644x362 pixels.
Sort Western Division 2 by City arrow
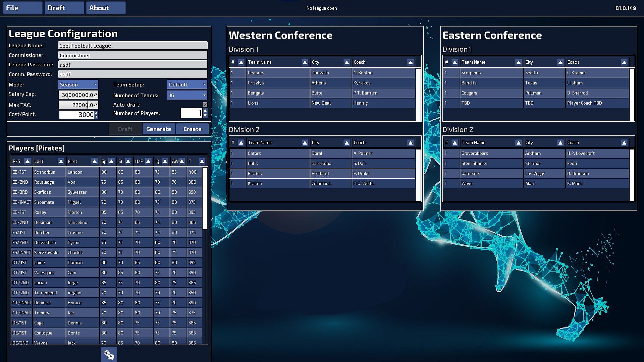[346, 143]
